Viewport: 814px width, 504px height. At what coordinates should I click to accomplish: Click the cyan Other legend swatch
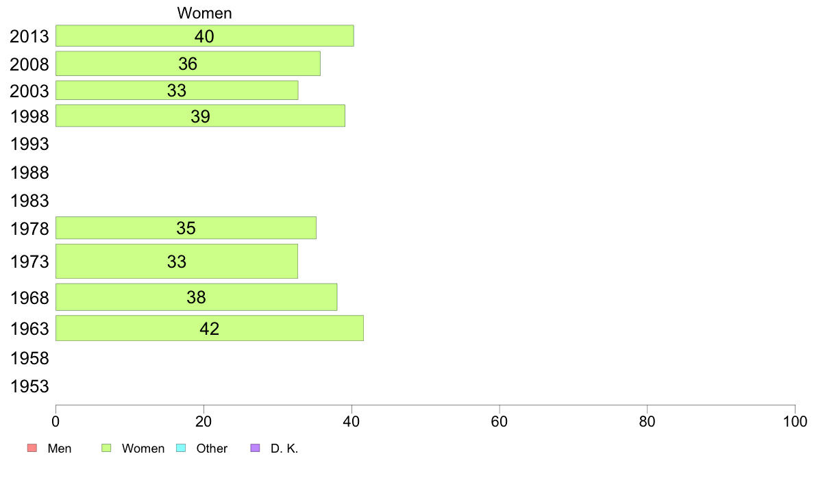point(181,448)
